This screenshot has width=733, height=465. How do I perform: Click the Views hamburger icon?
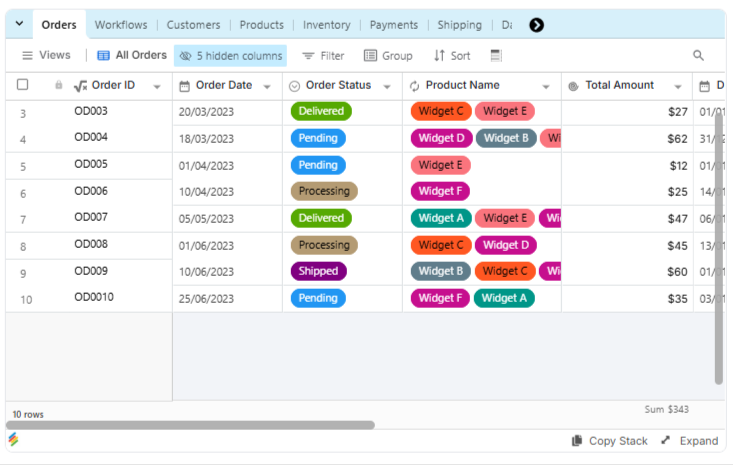(28, 56)
